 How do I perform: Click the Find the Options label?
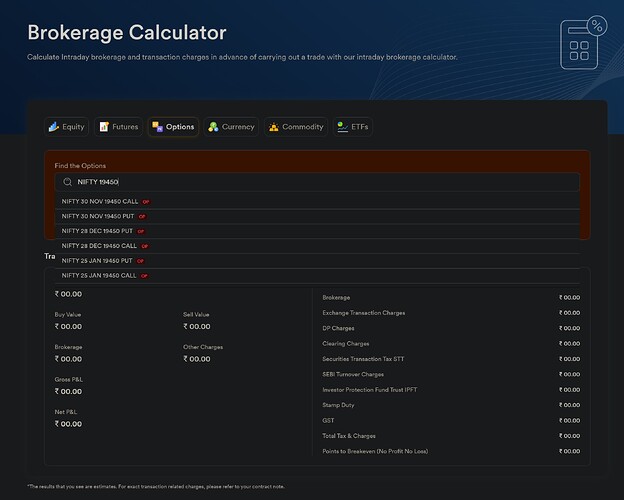coord(80,166)
